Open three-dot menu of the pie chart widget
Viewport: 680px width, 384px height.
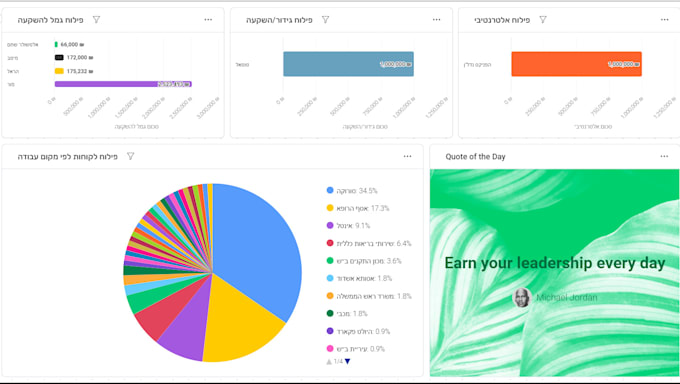point(407,156)
